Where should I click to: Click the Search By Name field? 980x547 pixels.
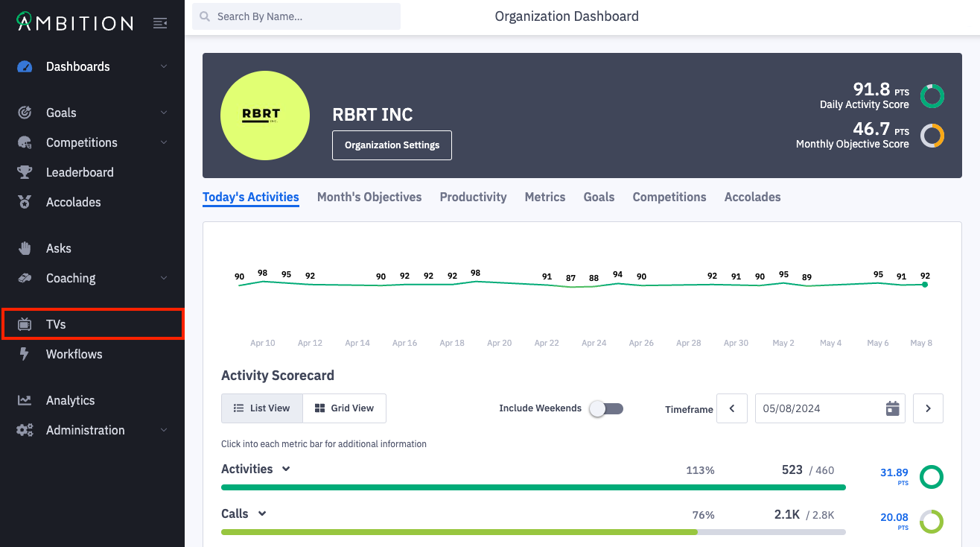click(296, 16)
